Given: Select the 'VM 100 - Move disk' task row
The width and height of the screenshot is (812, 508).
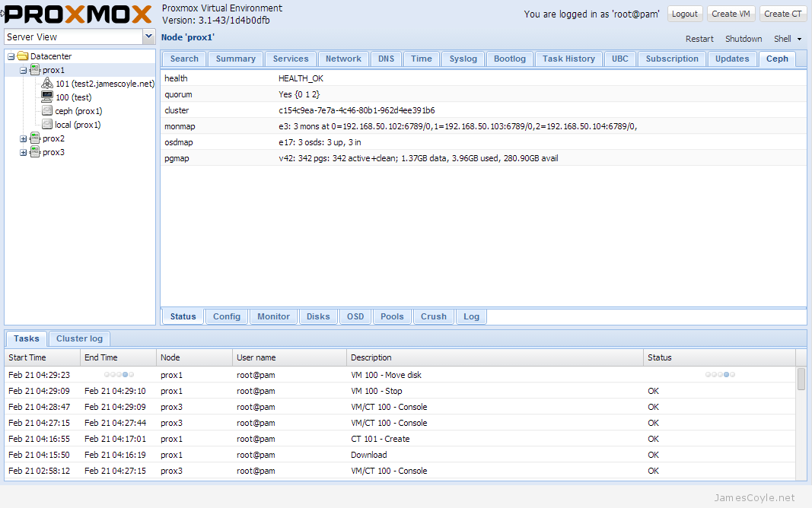Looking at the screenshot, I should point(400,374).
